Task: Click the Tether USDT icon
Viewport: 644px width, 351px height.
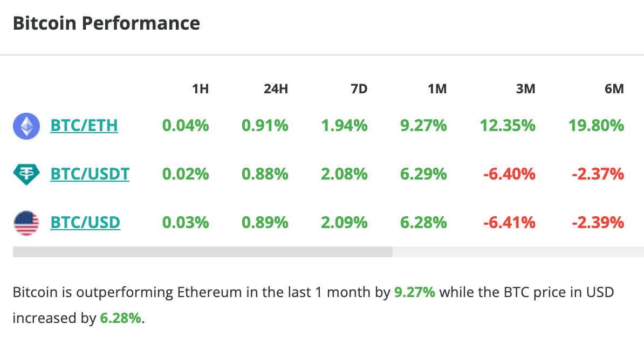Action: click(x=26, y=175)
